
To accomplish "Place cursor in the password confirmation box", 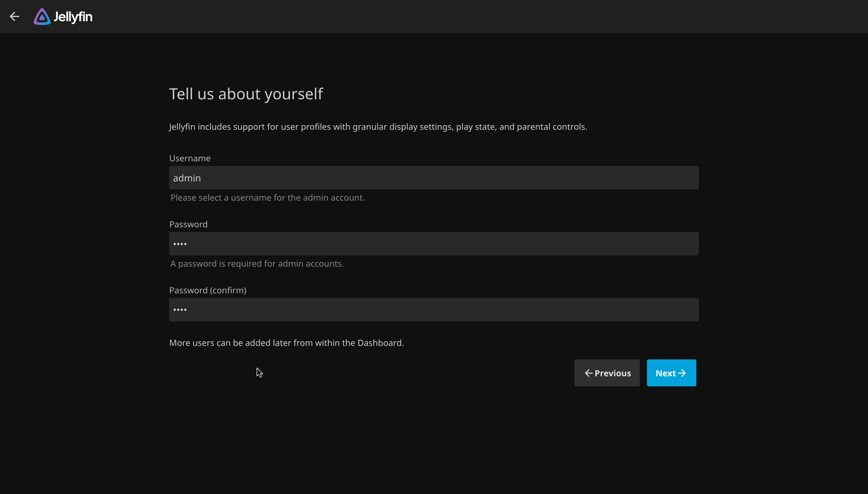I will (433, 309).
